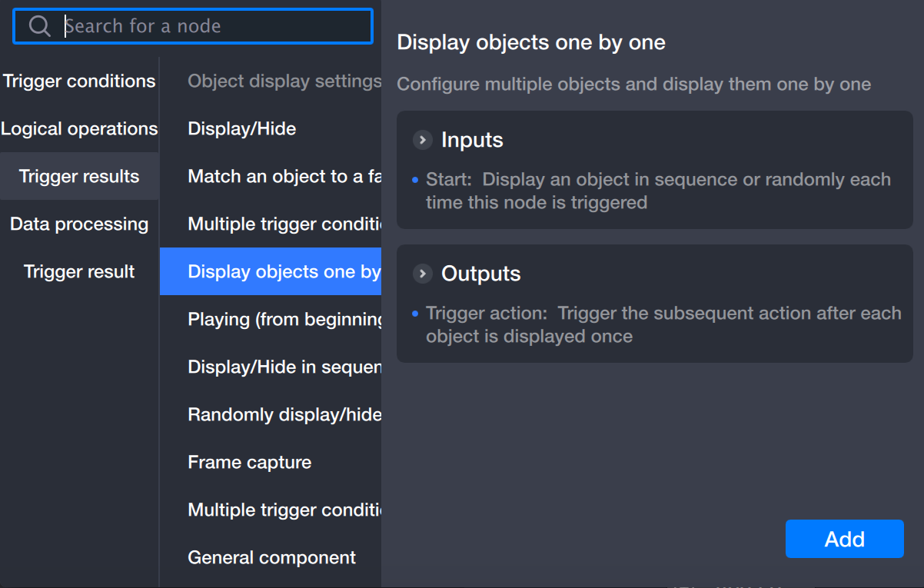Image resolution: width=924 pixels, height=588 pixels.
Task: Pick the General component node
Action: [x=272, y=557]
